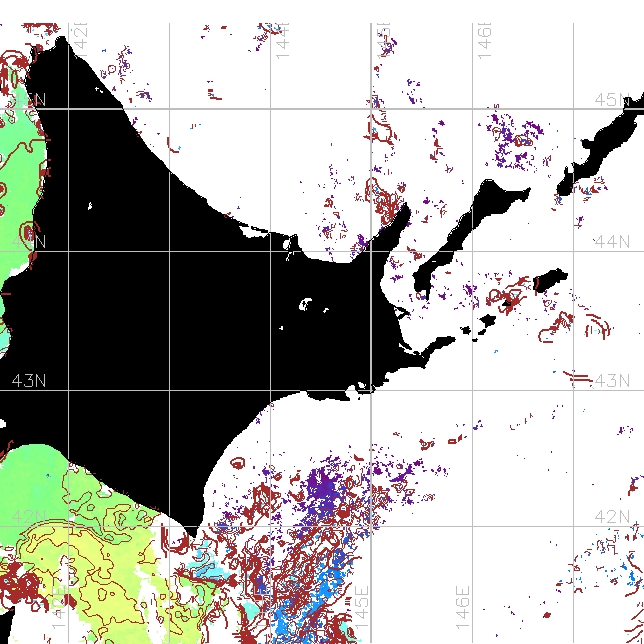Click the 43N label on the left edge
This screenshot has height=644, width=644.
[29, 381]
